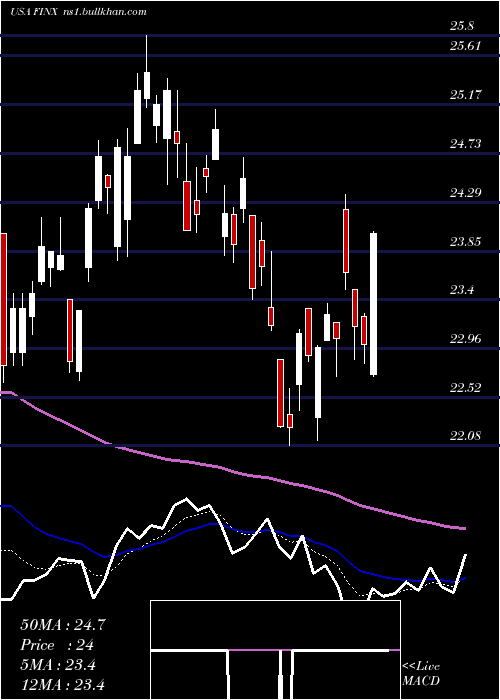Click the highest candlestick near 25.8
Screen dimensions: 500x700
point(146,71)
